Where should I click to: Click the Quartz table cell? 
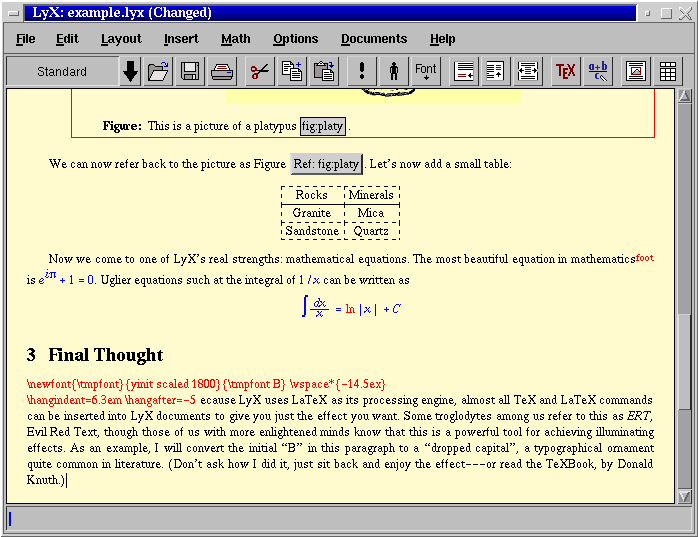tap(371, 231)
